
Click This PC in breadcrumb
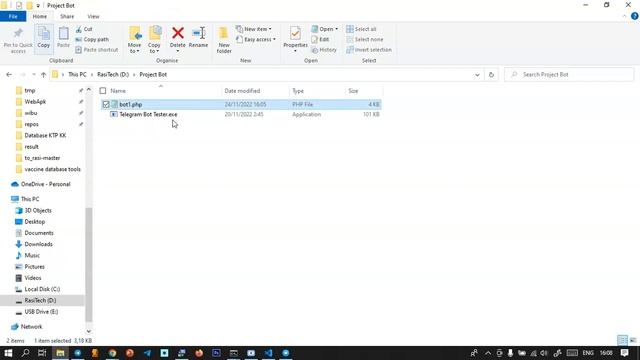click(77, 75)
